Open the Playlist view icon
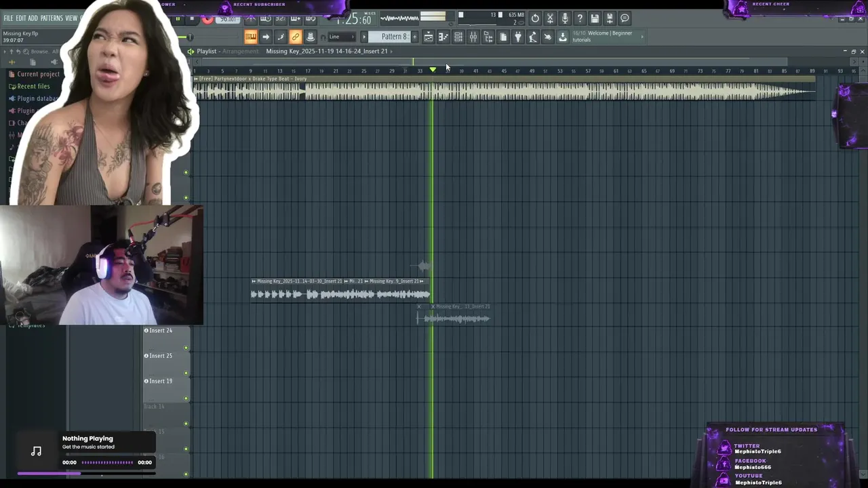The image size is (868, 488). point(429,37)
